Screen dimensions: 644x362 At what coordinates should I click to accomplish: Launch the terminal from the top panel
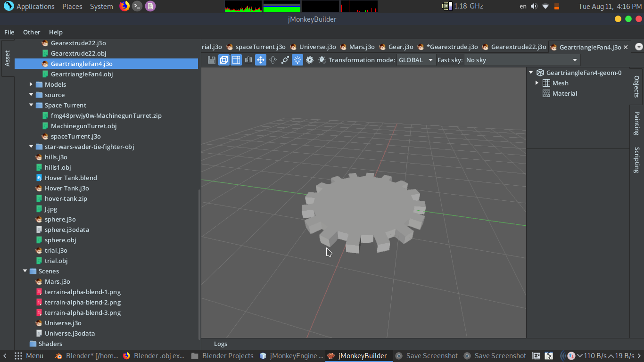[x=137, y=6]
